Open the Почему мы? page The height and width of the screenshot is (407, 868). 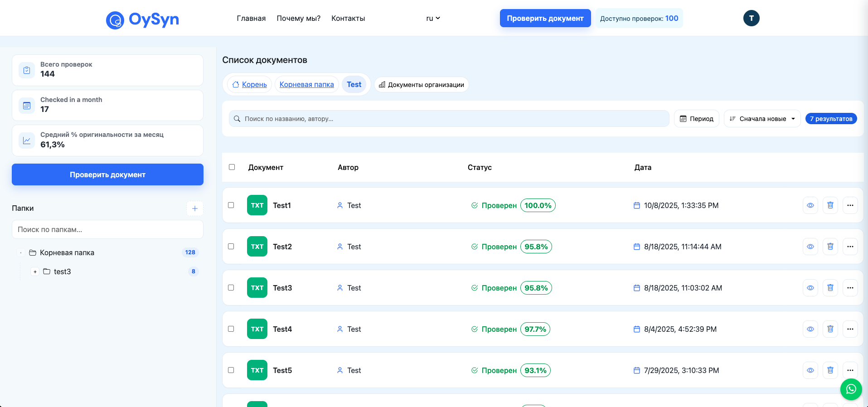tap(298, 19)
